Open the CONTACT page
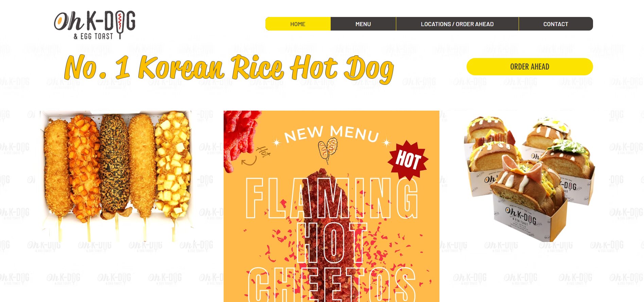The height and width of the screenshot is (302, 644). pyautogui.click(x=556, y=24)
